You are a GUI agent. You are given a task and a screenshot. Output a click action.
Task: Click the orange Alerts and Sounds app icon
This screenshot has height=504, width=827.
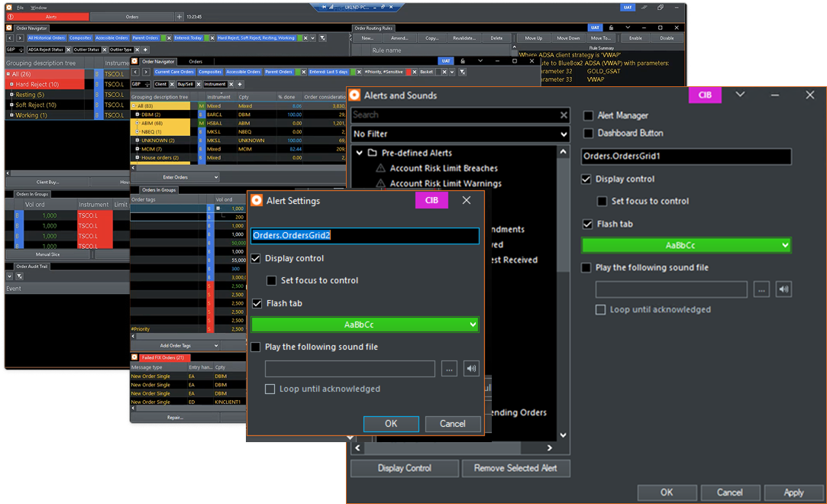click(x=356, y=95)
